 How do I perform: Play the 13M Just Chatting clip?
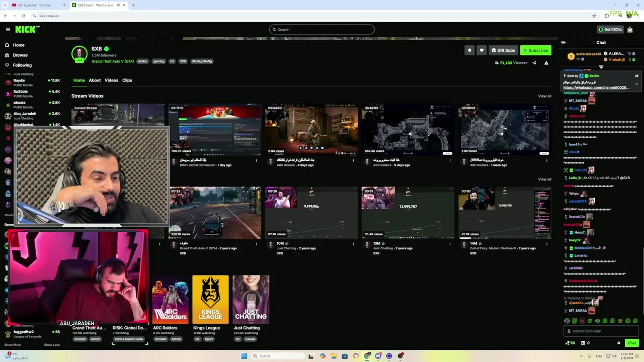[408, 213]
